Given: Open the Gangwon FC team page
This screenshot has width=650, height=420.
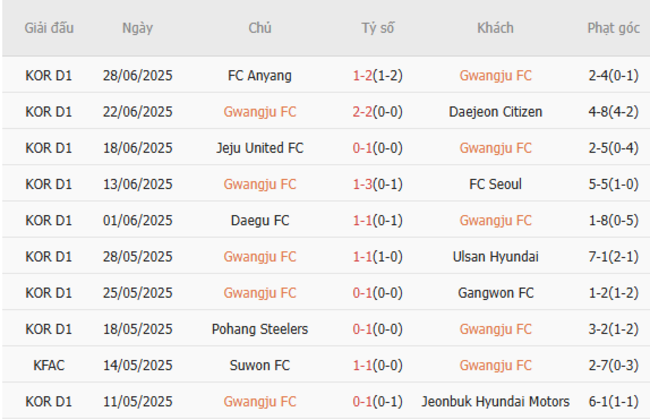Looking at the screenshot, I should coord(496,293).
